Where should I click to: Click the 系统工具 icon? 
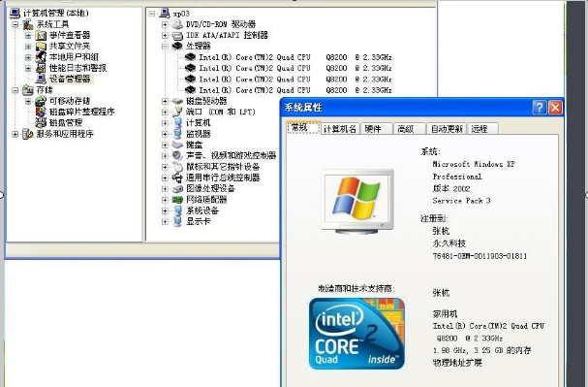click(28, 25)
